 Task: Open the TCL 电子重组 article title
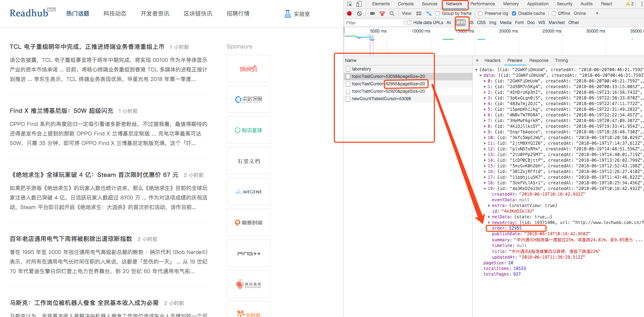(x=87, y=47)
